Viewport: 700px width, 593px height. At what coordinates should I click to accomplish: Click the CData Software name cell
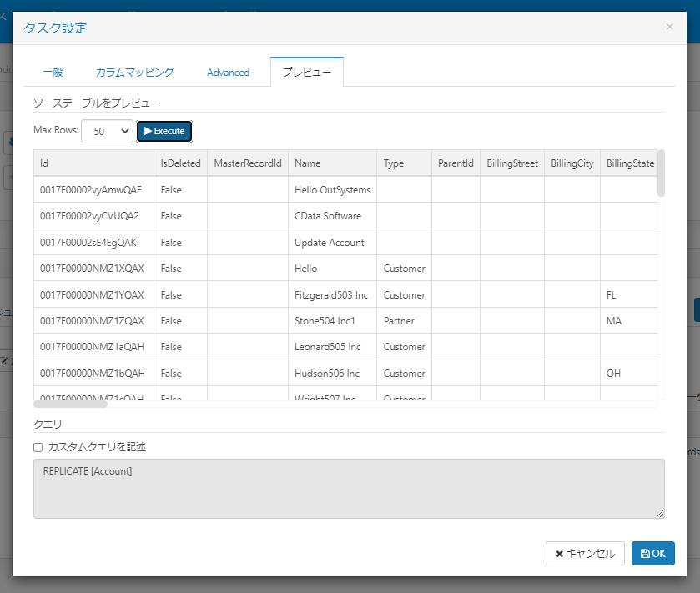click(x=333, y=216)
